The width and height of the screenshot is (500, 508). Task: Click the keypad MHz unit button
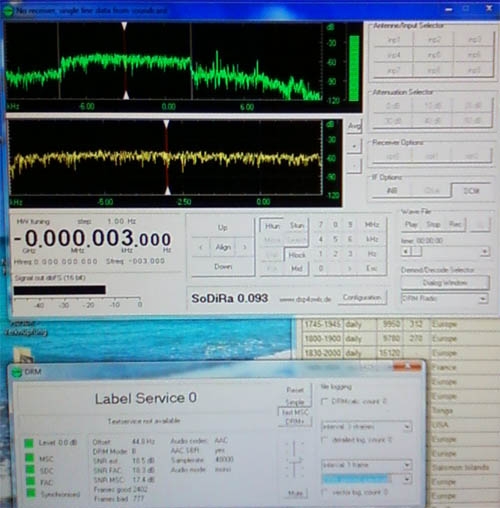click(372, 225)
